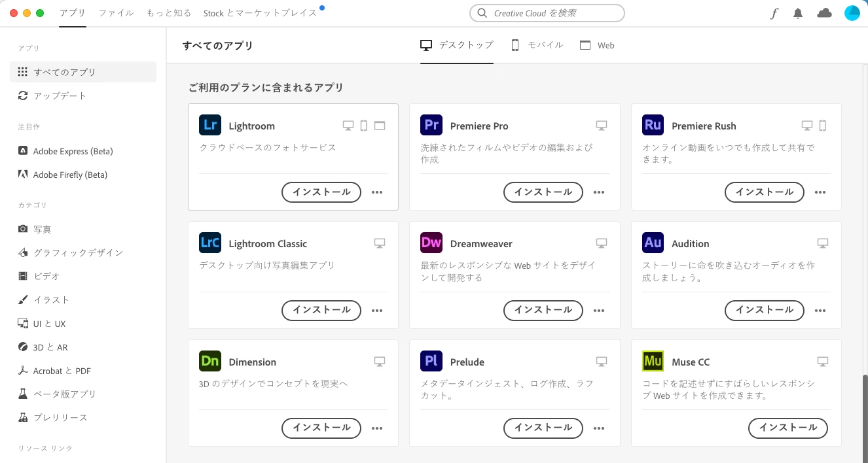Viewport: 868px width, 463px height.
Task: Switch to the Web platform tab
Action: pos(597,45)
